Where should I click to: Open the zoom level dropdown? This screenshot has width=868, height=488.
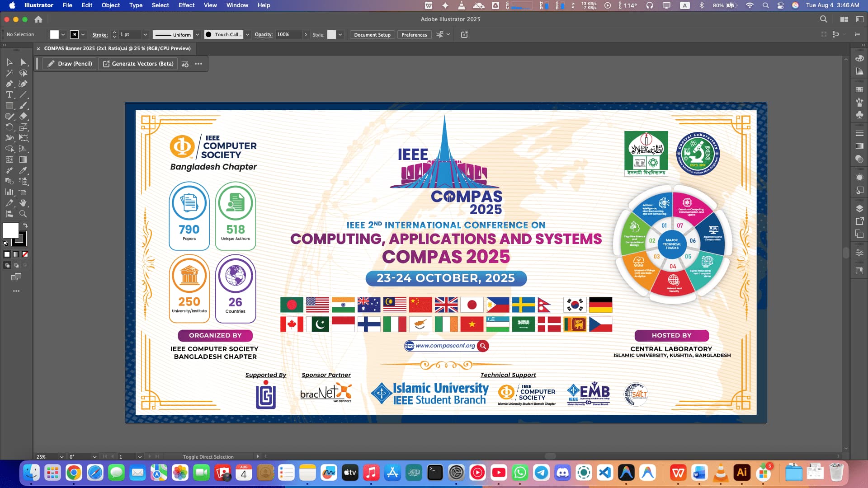click(x=61, y=457)
